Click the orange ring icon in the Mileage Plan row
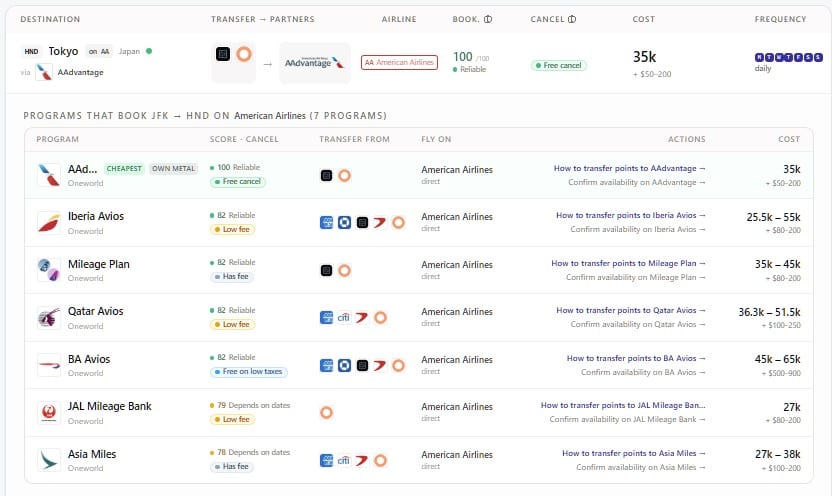The height and width of the screenshot is (496, 832). click(x=344, y=271)
